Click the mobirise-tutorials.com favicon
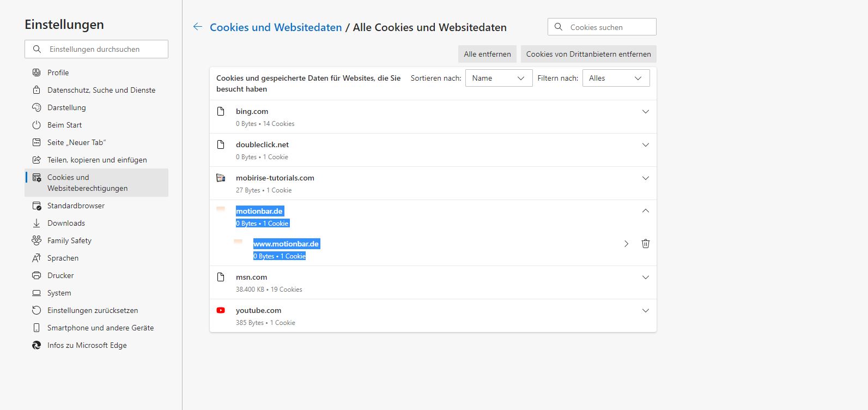The width and height of the screenshot is (868, 410). click(221, 178)
